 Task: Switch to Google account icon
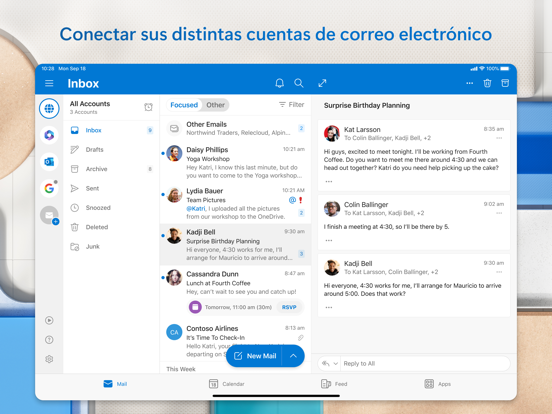click(49, 188)
